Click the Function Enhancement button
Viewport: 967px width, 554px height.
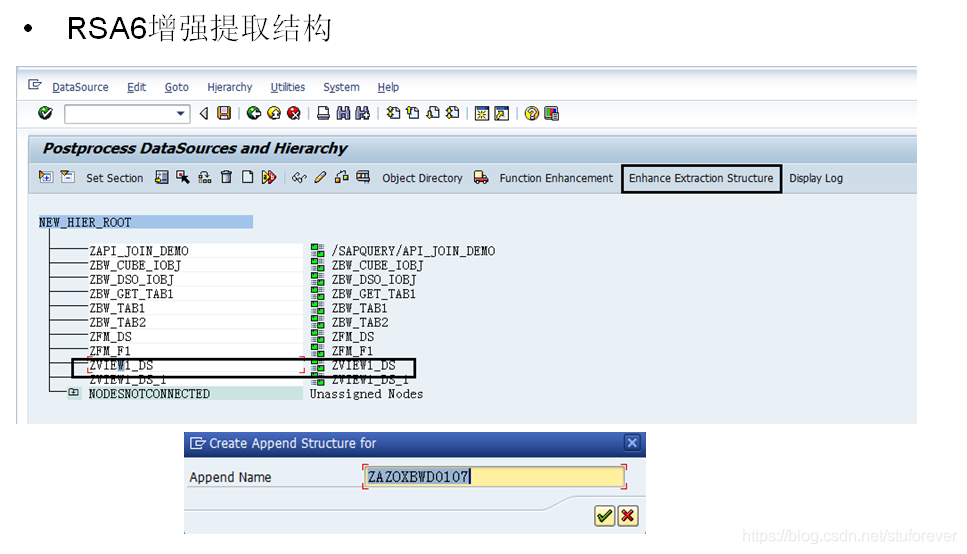(x=556, y=178)
